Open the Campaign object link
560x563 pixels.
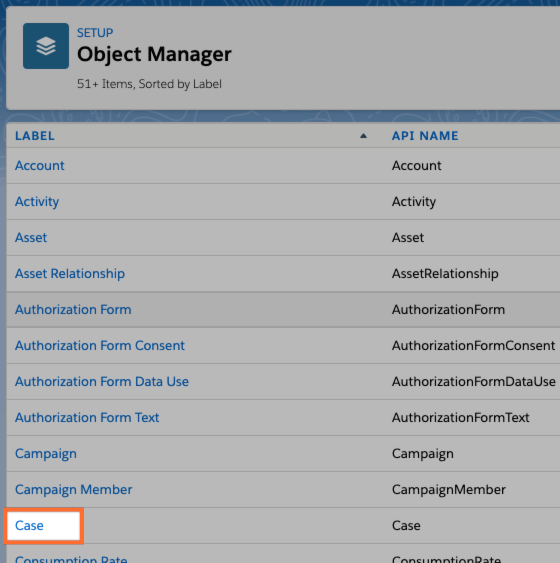tap(46, 454)
